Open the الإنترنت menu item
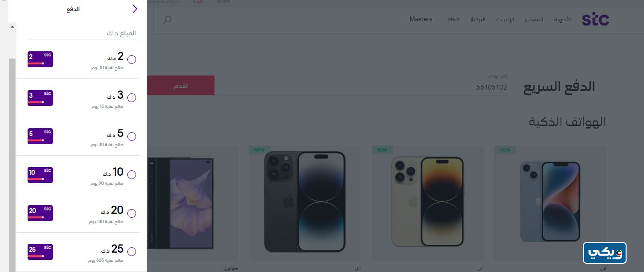Viewport: 644px width, 272px height. [x=505, y=20]
